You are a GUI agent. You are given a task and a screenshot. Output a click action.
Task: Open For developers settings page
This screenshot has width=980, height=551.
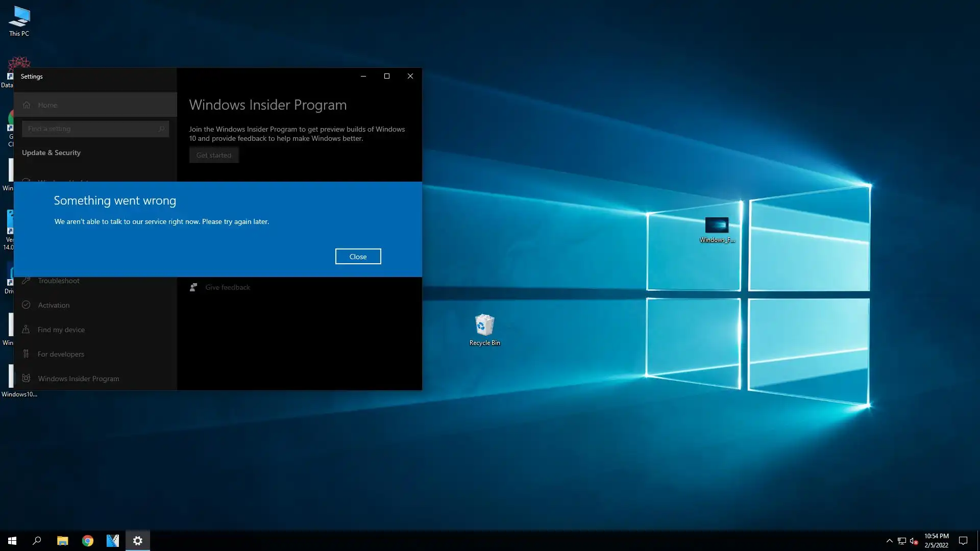(x=61, y=354)
